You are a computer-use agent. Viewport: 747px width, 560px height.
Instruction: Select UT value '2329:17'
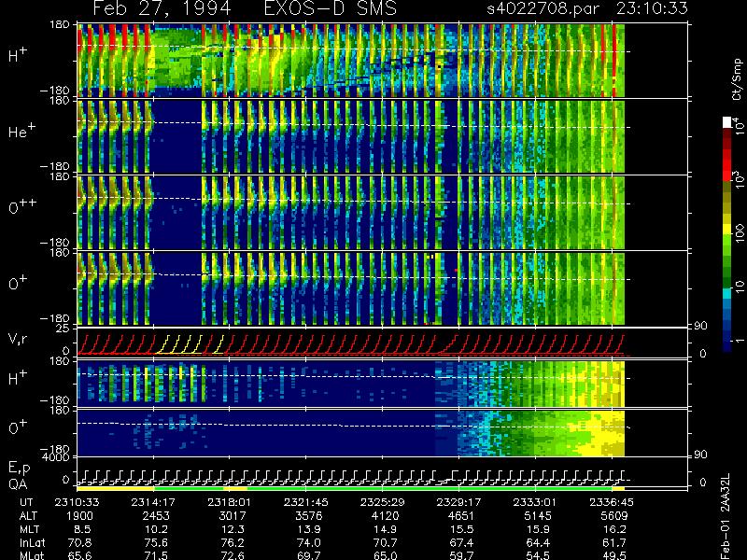(458, 502)
